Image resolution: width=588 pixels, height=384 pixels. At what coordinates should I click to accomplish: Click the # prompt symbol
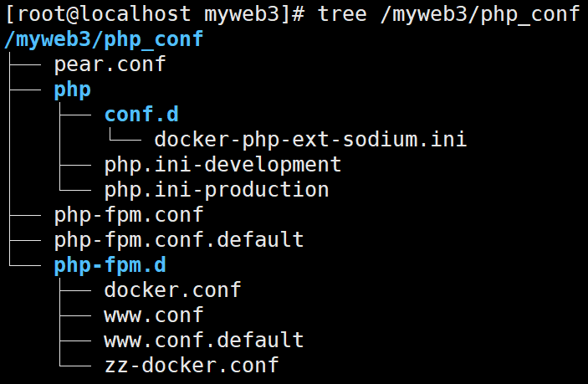pos(298,14)
